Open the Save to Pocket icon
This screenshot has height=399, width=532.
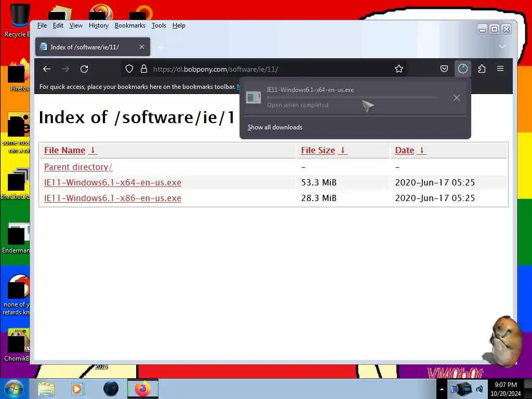[444, 69]
